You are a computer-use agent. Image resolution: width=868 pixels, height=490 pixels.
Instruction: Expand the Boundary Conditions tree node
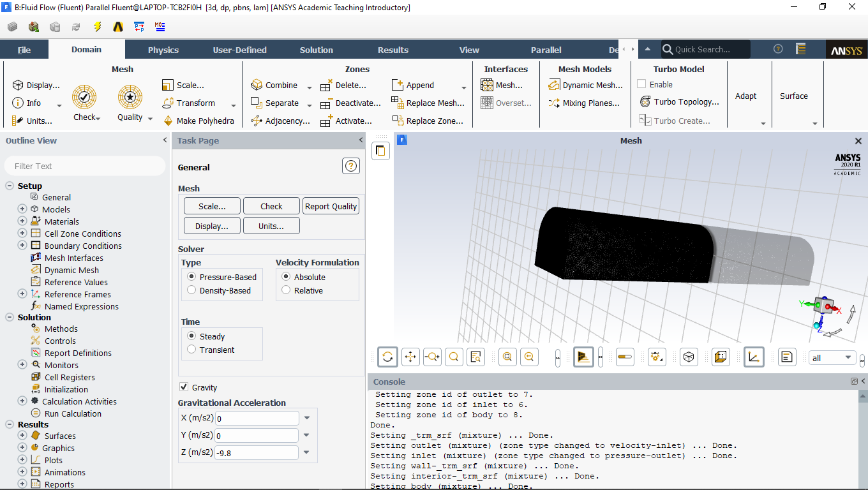[22, 246]
